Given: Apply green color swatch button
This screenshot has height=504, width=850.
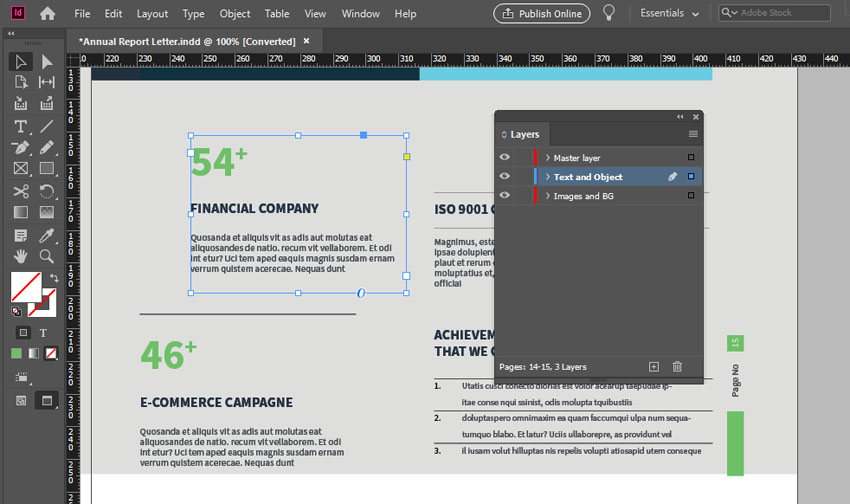Looking at the screenshot, I should tap(16, 353).
